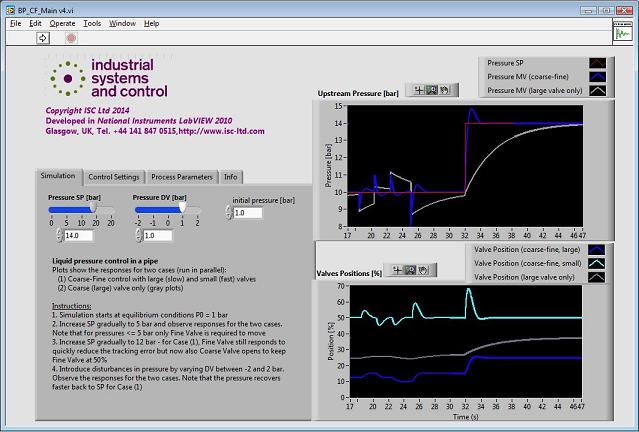Click the 'Pressure SP [bar]' slider label
Viewport: 639px width, 432px height.
tap(75, 197)
